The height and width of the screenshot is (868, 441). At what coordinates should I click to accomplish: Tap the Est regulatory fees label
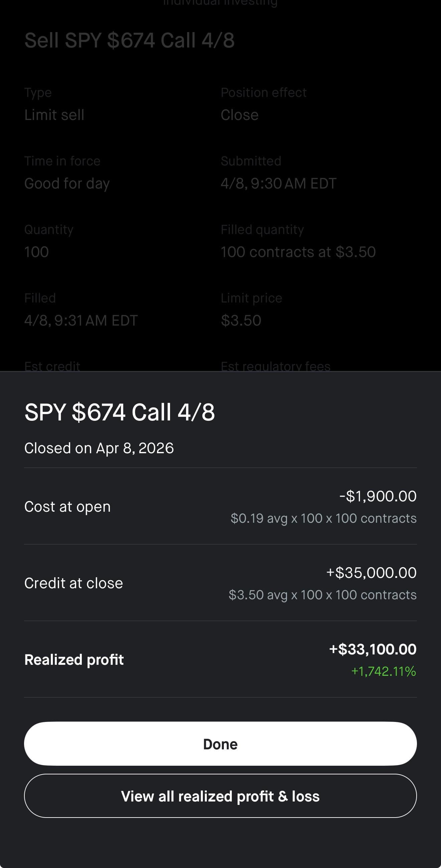275,366
